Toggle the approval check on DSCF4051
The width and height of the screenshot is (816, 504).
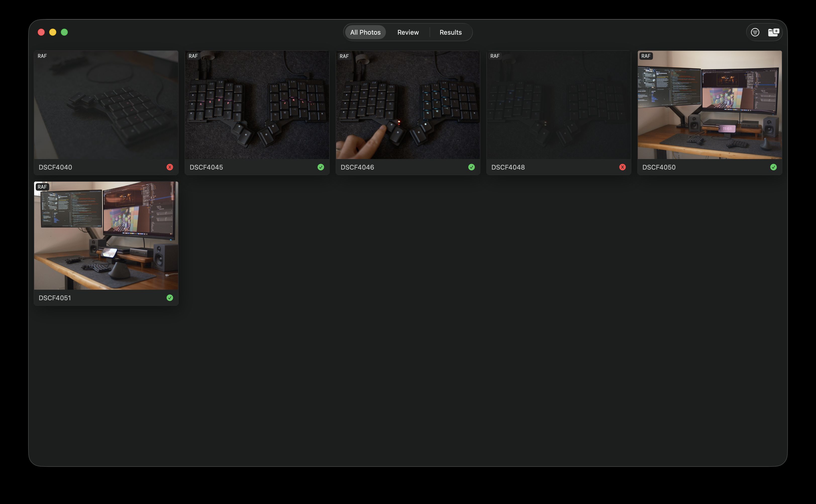pos(170,298)
